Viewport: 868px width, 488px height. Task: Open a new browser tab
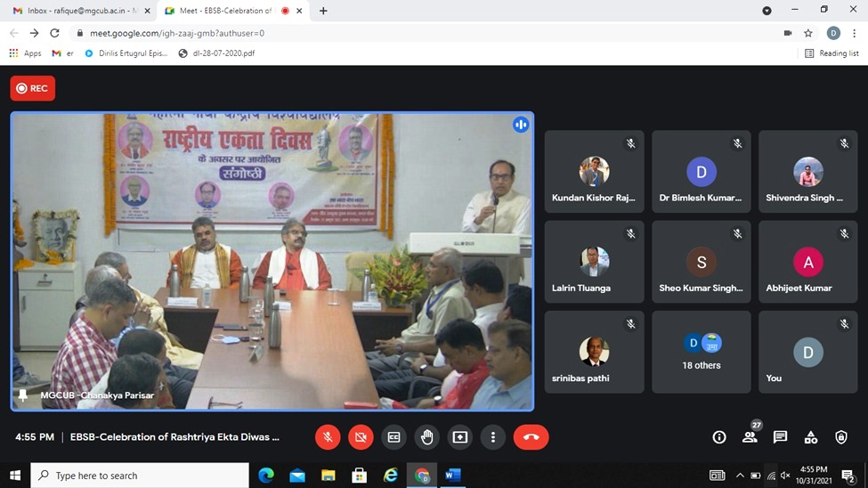(323, 11)
